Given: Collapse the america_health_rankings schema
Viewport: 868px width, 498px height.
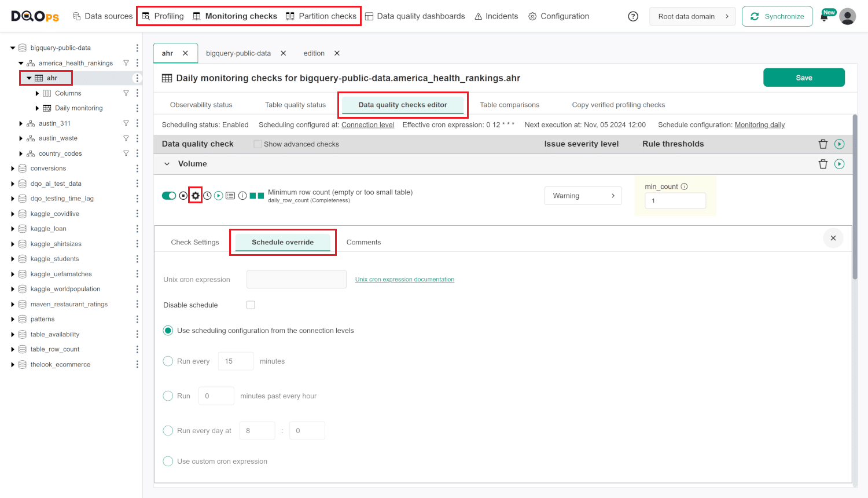Looking at the screenshot, I should (x=21, y=63).
